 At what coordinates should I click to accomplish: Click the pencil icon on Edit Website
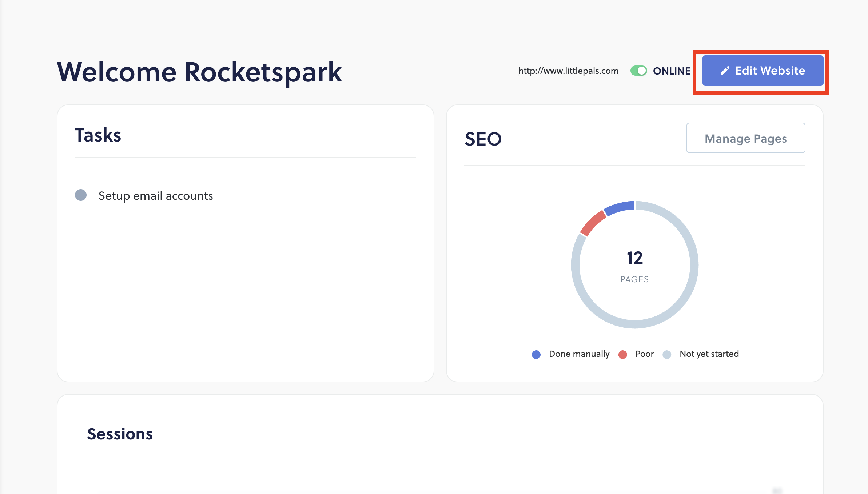point(725,71)
